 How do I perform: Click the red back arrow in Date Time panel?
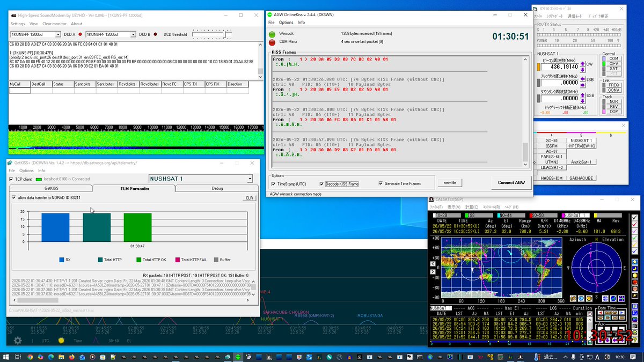(x=601, y=313)
